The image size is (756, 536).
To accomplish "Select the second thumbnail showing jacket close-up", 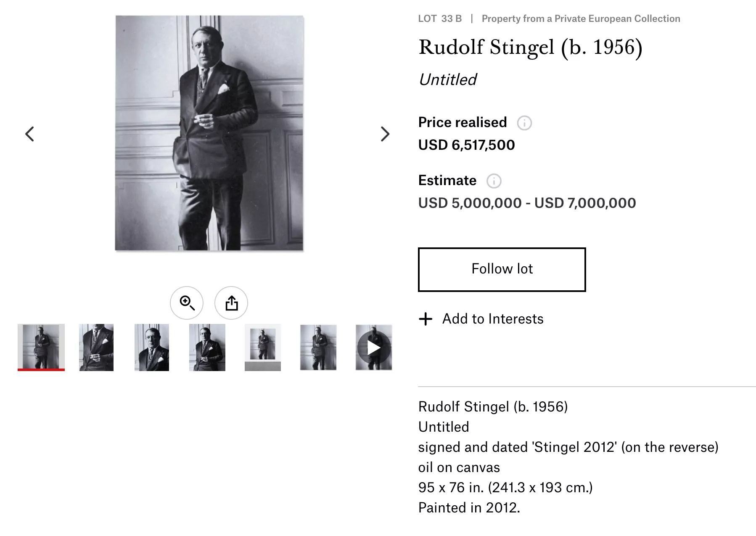I will 96,348.
